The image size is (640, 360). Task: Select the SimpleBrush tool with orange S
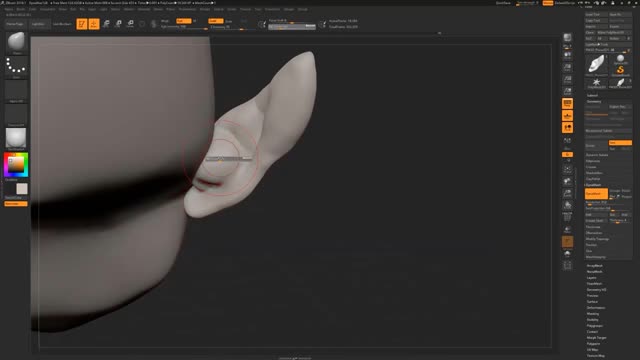620,70
